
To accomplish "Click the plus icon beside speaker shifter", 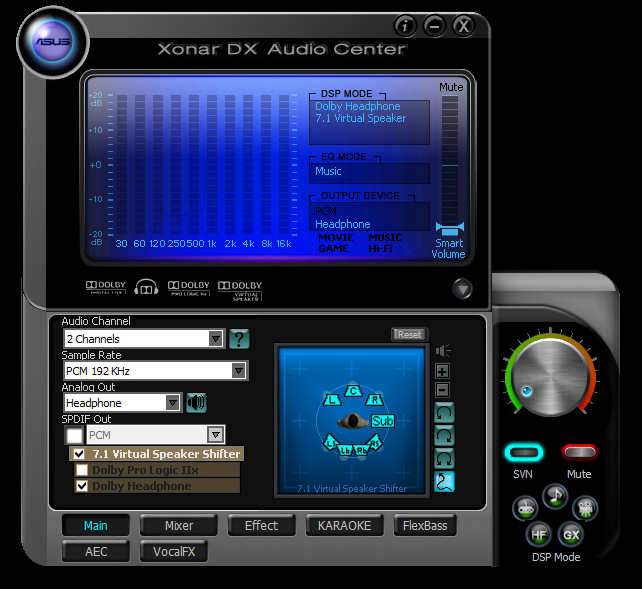I will pyautogui.click(x=443, y=371).
